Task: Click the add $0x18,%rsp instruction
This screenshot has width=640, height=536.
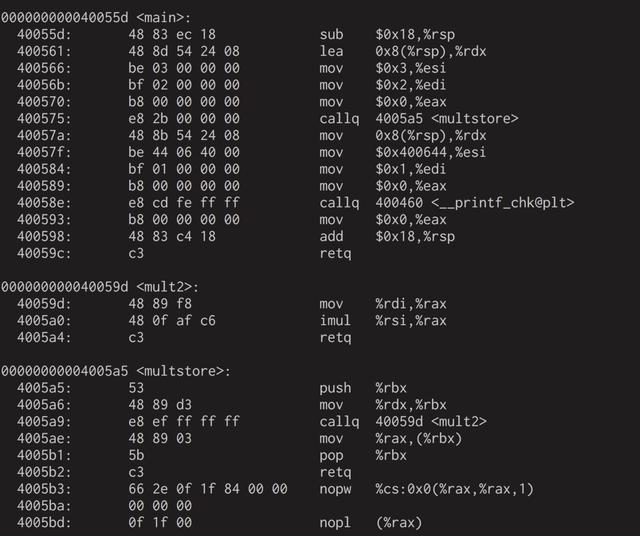Action: 387,236
